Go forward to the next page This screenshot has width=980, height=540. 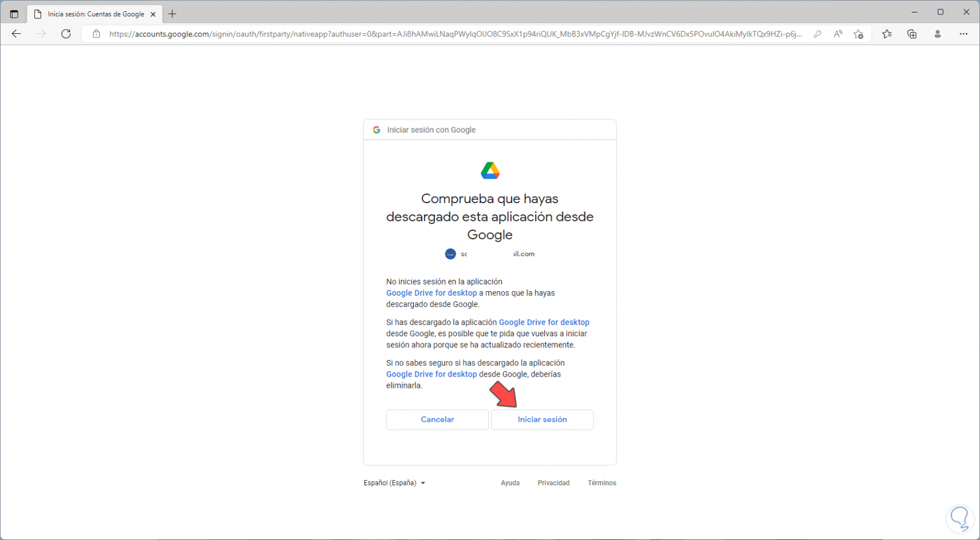pos(41,34)
